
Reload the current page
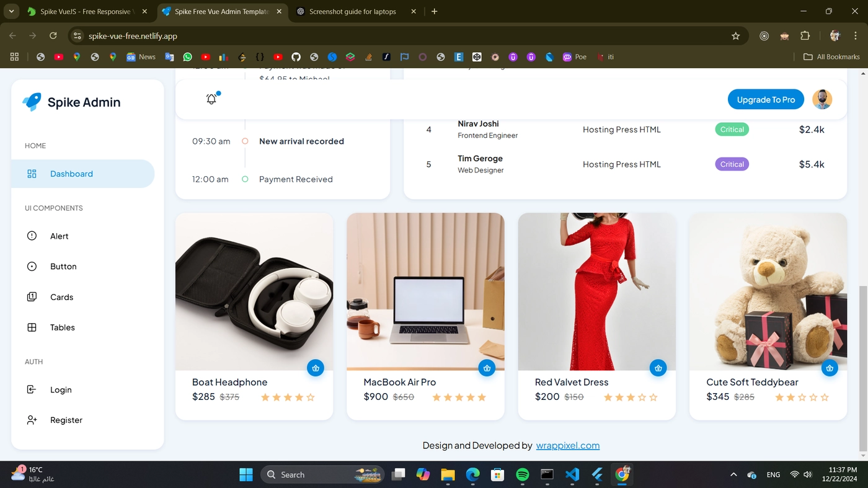[x=53, y=36]
